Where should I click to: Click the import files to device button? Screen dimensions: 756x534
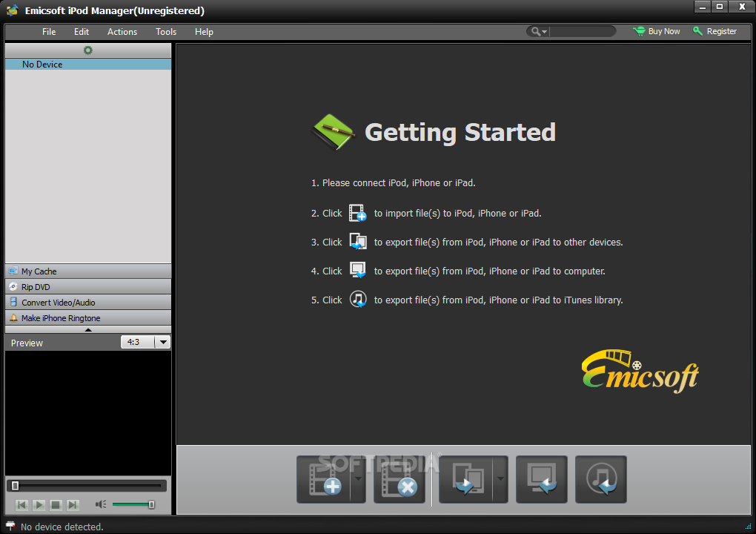click(323, 479)
